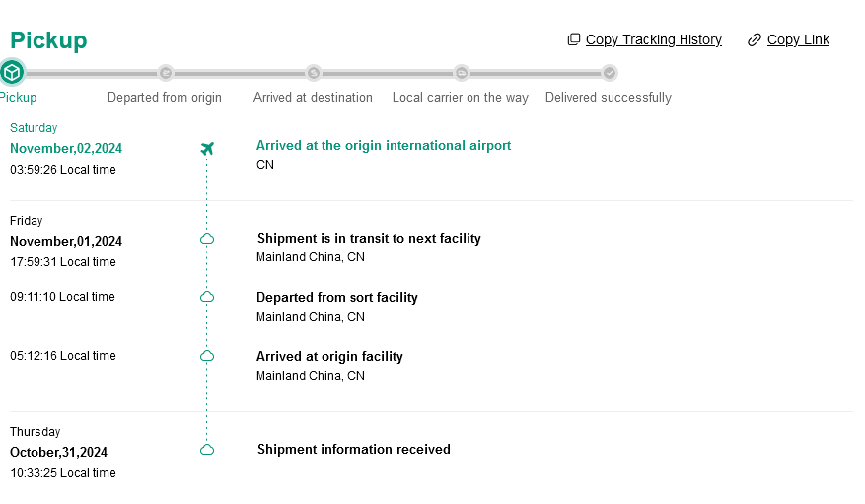Screen dimensions: 865x504
Task: Click the Local carrier on the way step icon
Action: [x=462, y=73]
